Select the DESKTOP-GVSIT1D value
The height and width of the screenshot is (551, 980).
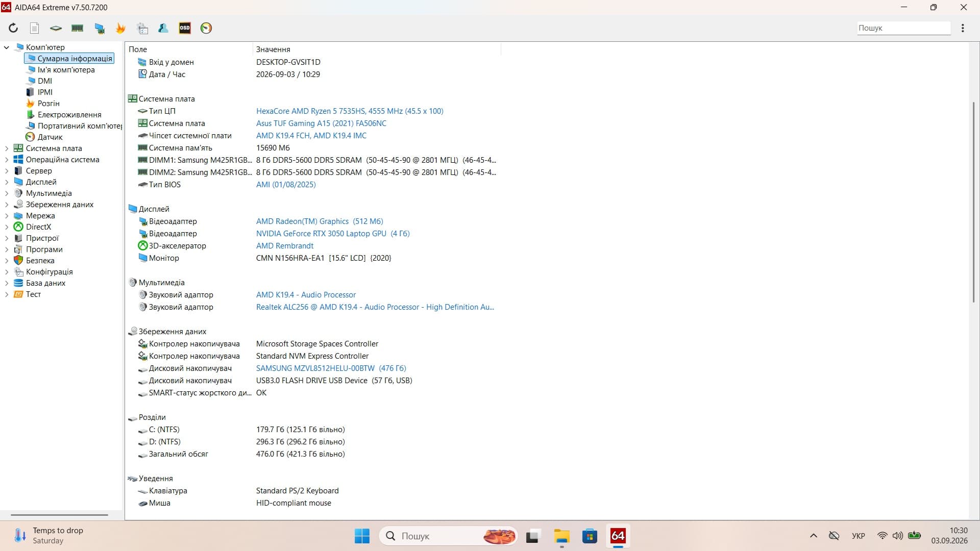tap(288, 62)
